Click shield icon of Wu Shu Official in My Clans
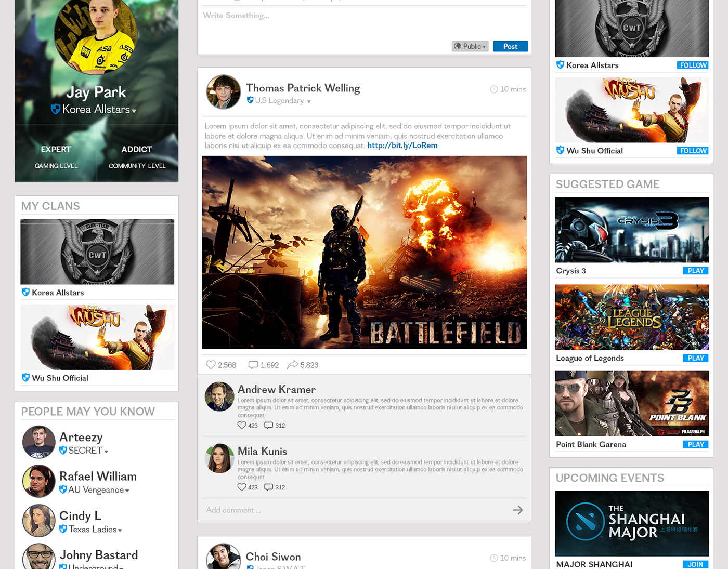 click(x=25, y=377)
